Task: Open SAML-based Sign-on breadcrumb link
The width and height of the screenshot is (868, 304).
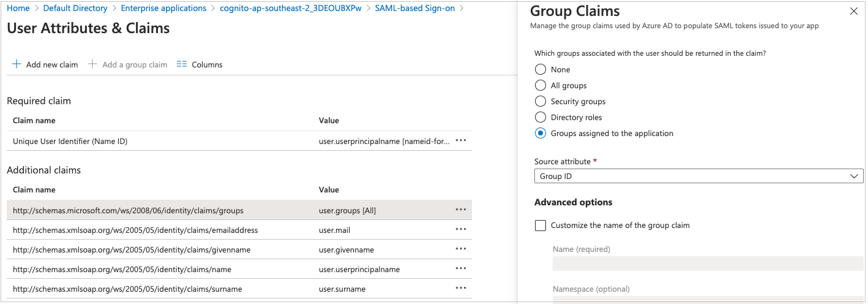Action: 415,9
